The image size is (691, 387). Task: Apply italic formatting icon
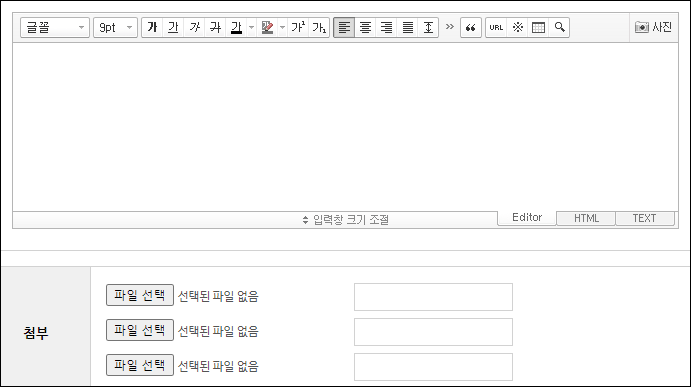coord(194,27)
